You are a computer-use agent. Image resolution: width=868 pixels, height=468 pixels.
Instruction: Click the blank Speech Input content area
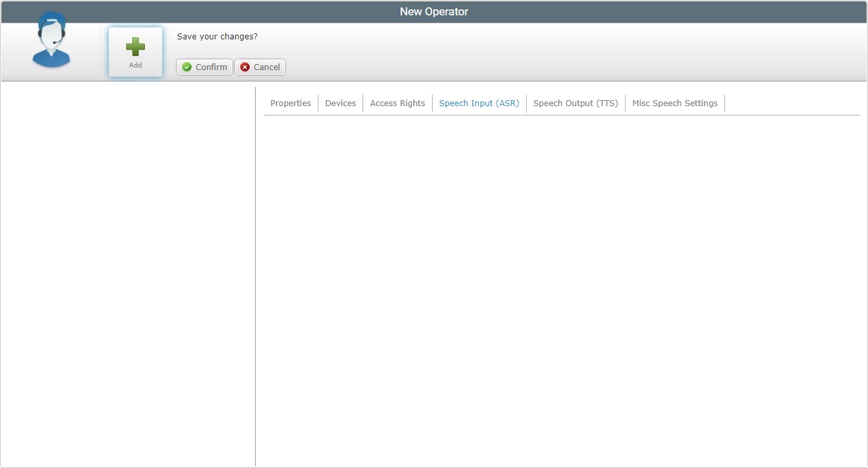pos(561,287)
